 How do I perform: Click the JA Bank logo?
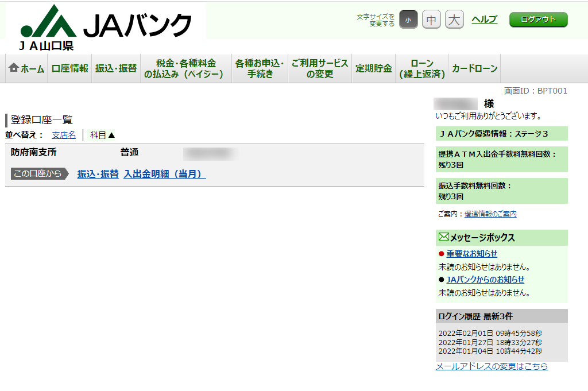[x=106, y=27]
